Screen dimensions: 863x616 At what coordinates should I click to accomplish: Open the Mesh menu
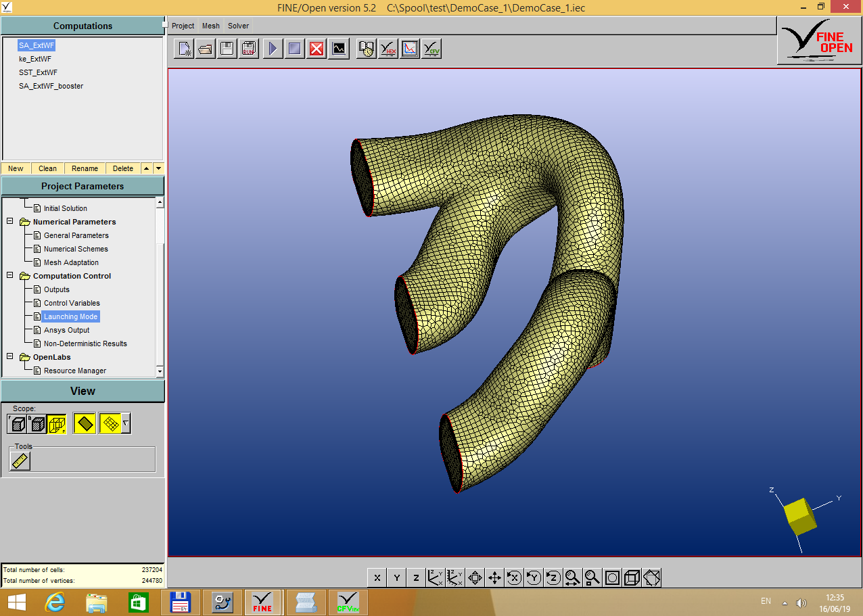(x=211, y=26)
